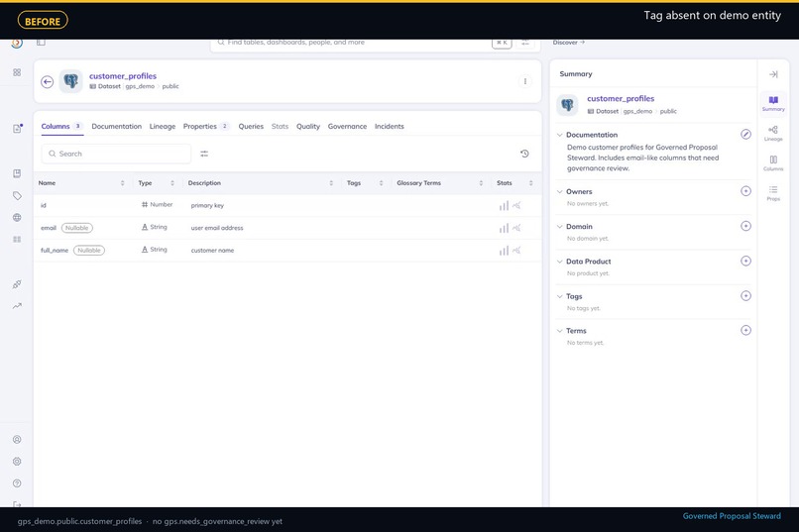Image resolution: width=799 pixels, height=532 pixels.
Task: Open the globe domains icon in left sidebar
Action: pos(17,217)
